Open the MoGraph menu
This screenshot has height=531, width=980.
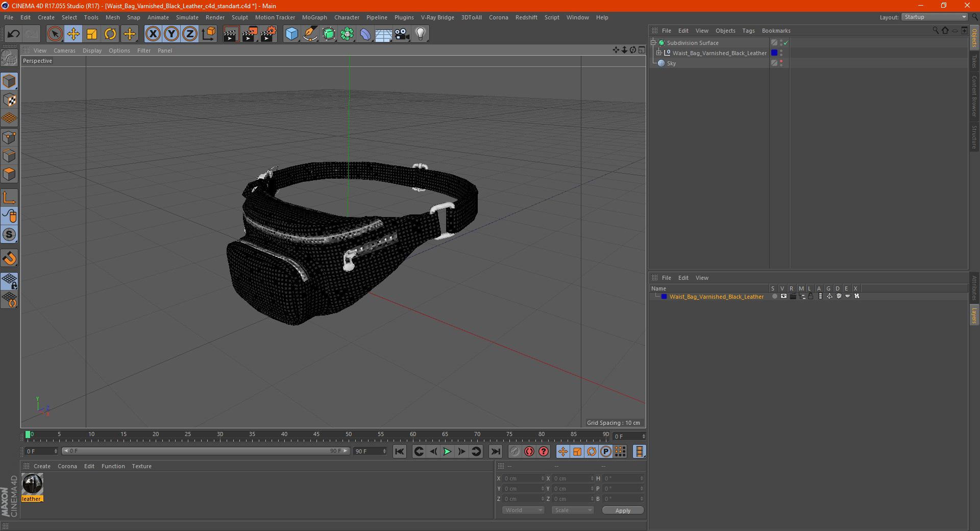pos(314,17)
